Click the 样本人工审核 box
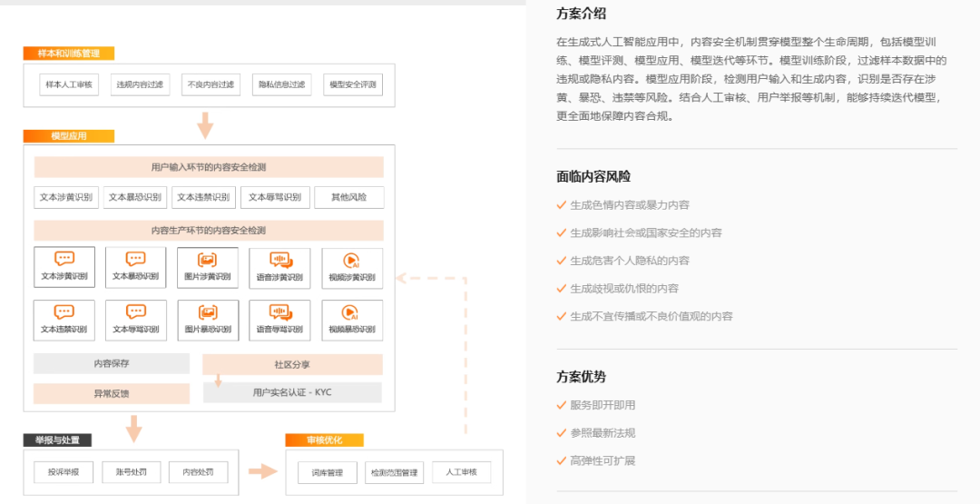 [69, 84]
